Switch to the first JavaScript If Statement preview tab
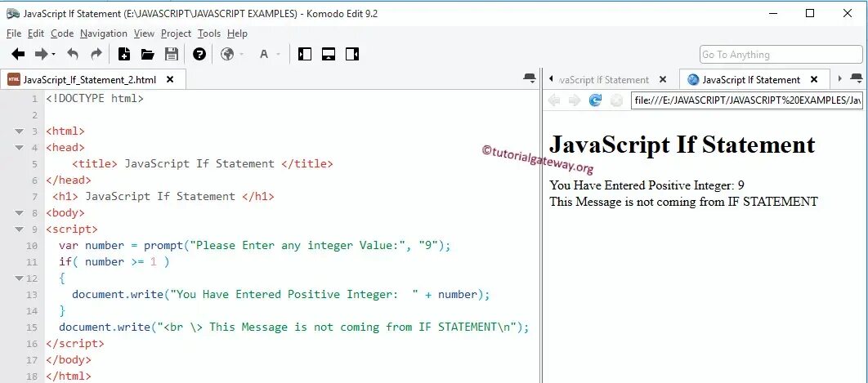The width and height of the screenshot is (868, 383). (603, 80)
